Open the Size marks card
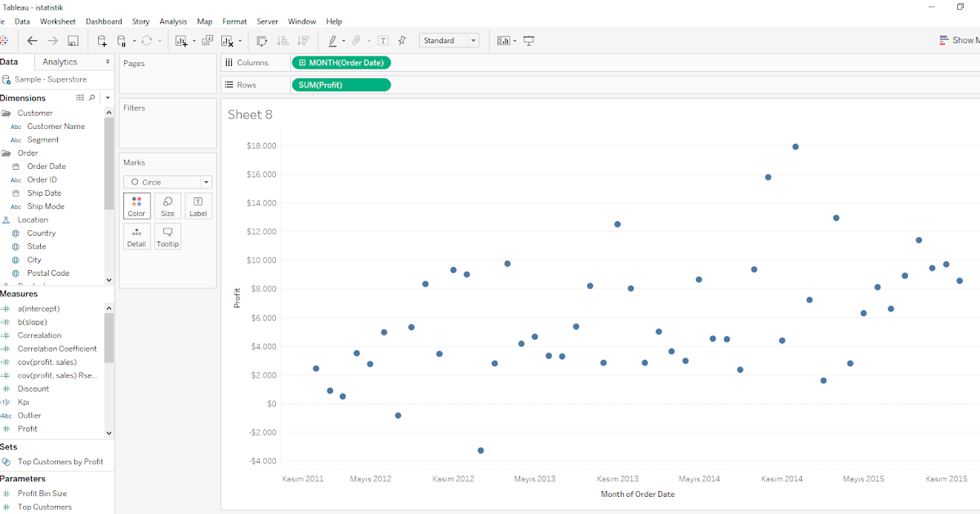The height and width of the screenshot is (514, 980). tap(167, 206)
